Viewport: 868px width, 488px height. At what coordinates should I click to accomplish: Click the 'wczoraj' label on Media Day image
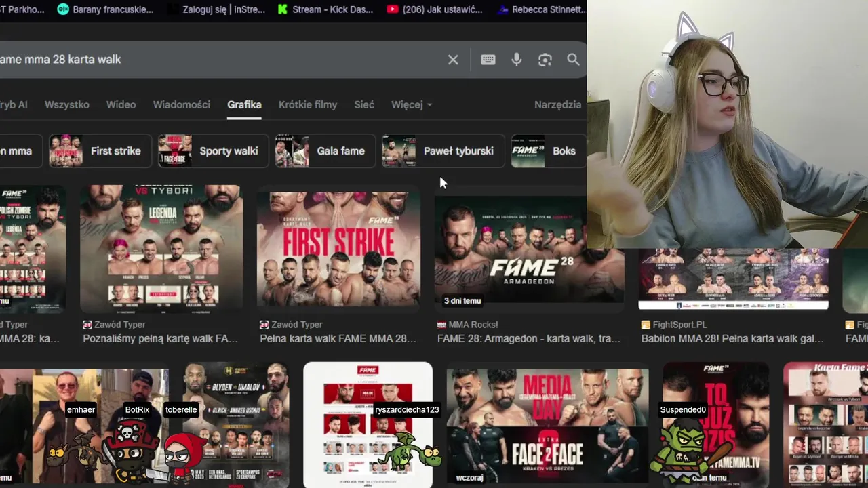tap(469, 477)
